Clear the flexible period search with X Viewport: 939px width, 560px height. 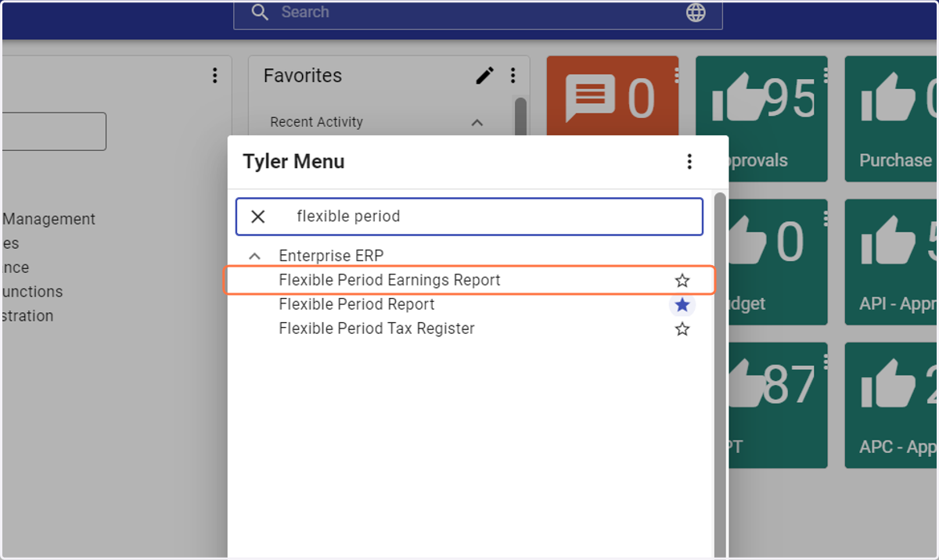click(257, 217)
